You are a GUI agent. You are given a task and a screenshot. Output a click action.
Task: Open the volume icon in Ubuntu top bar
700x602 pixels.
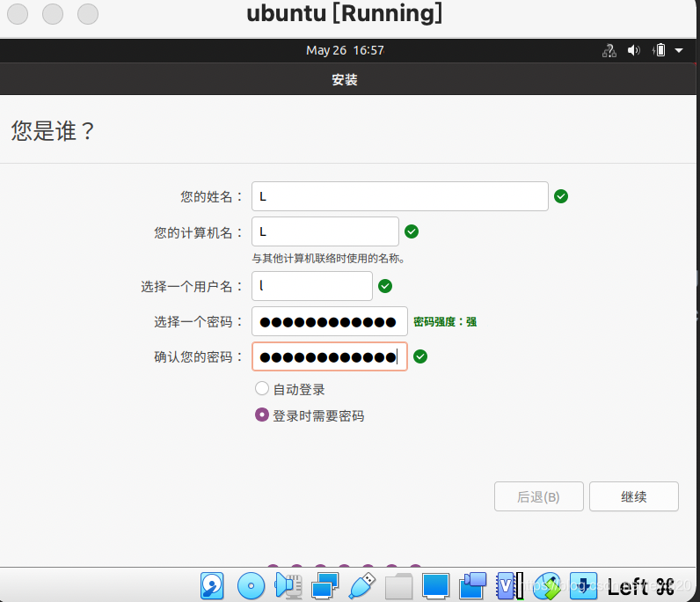coord(633,50)
